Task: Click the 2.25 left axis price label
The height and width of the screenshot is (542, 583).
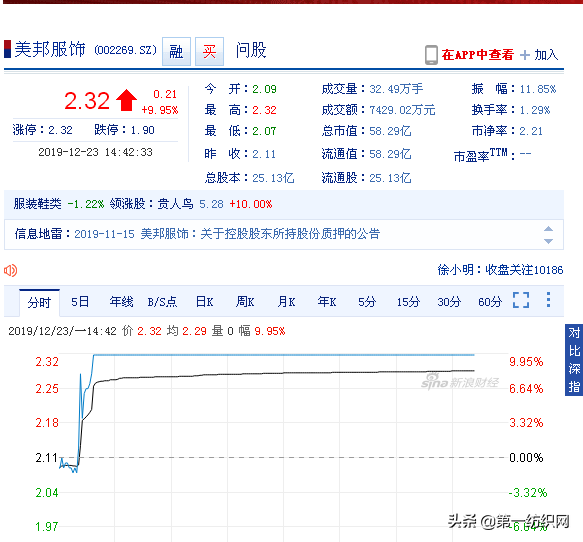Action: [x=47, y=389]
